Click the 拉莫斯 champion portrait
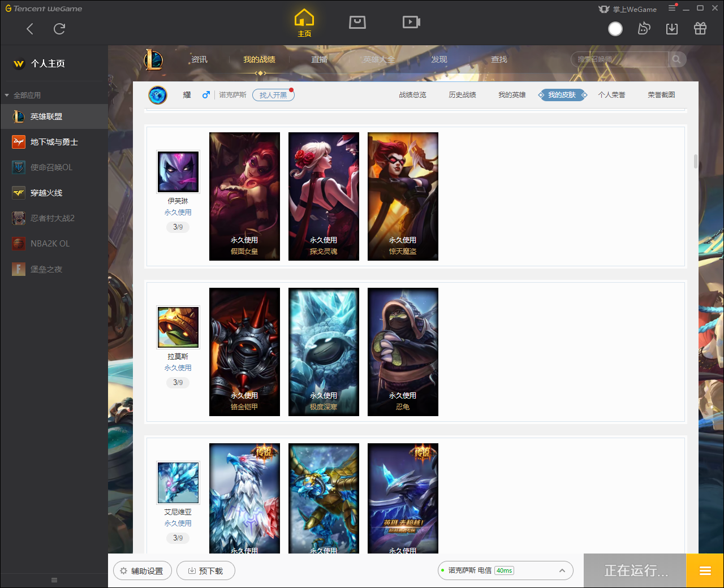The height and width of the screenshot is (588, 724). pos(178,327)
